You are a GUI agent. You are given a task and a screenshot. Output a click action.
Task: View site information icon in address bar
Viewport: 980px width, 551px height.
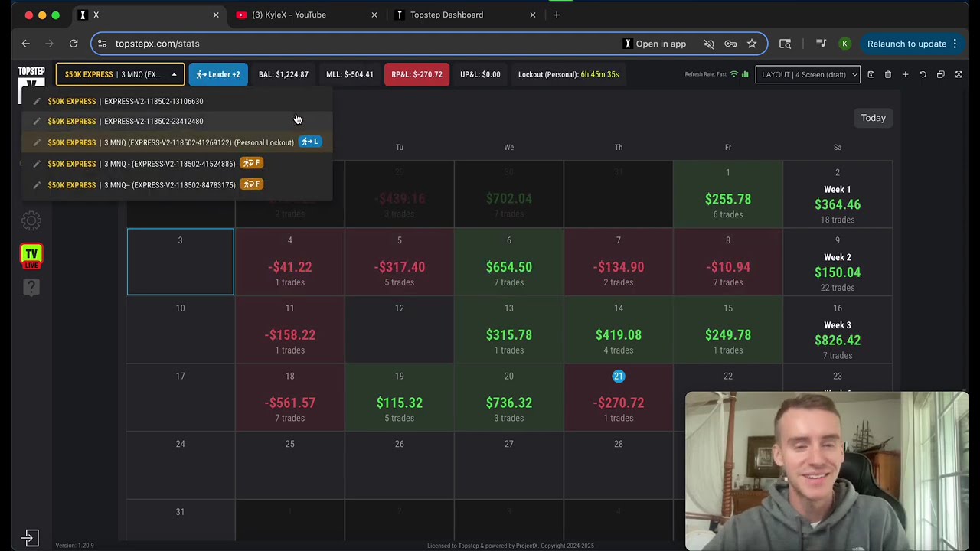[102, 44]
